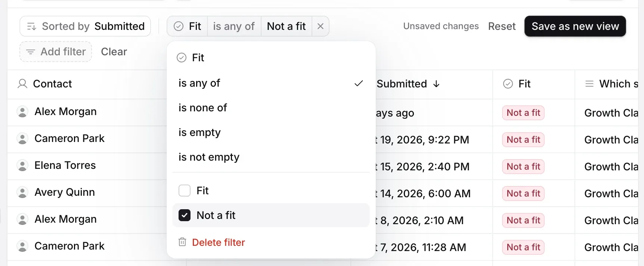Viewport: 644px width, 266px height.
Task: Open the Not a fit value chip
Action: point(287,26)
